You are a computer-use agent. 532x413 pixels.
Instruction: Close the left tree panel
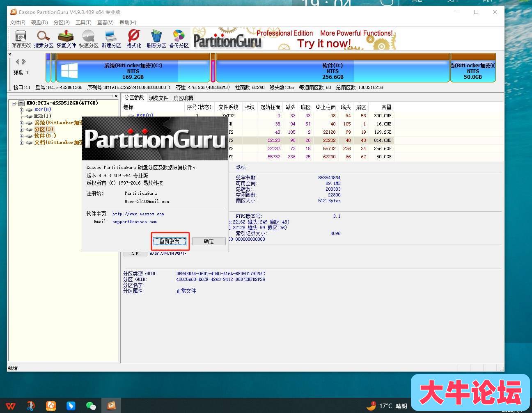tap(116, 96)
